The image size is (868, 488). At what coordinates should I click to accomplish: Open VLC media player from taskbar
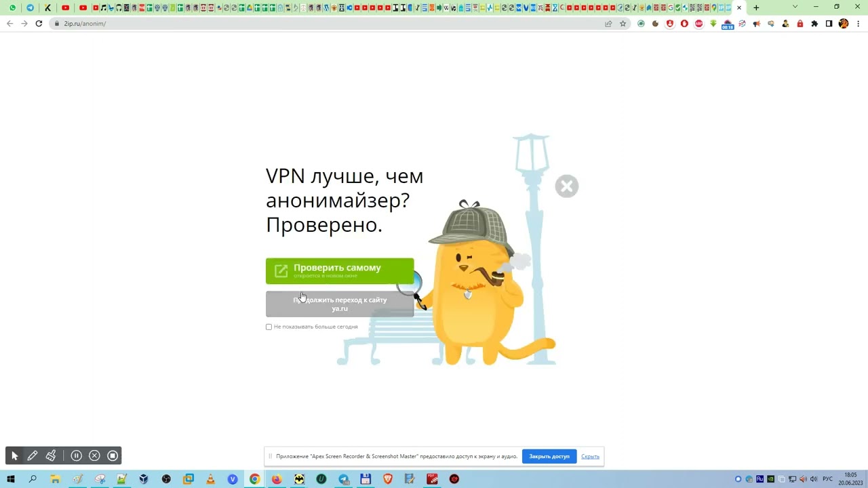(x=210, y=479)
